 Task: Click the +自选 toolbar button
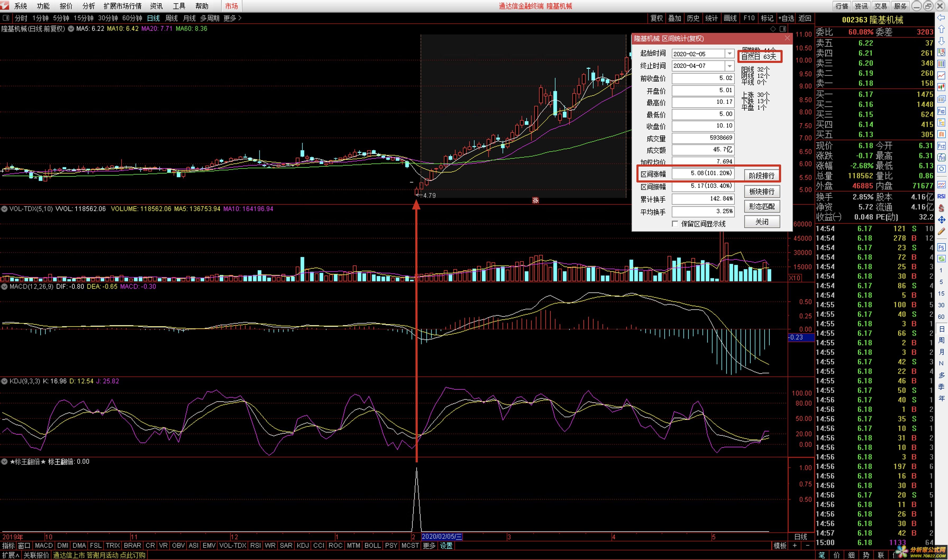click(x=786, y=18)
